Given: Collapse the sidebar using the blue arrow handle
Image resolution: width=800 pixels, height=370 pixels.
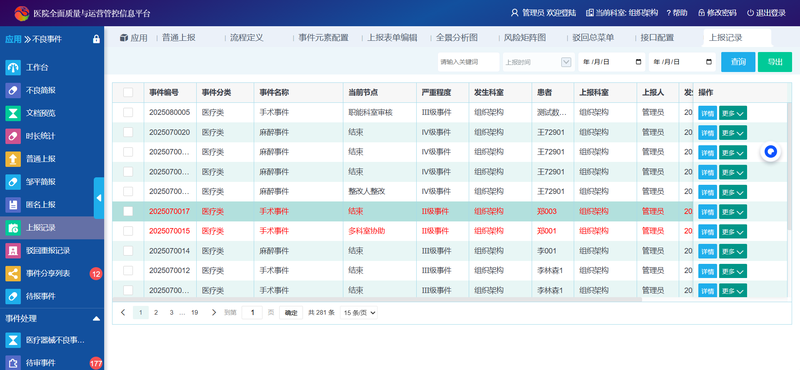Looking at the screenshot, I should click(x=99, y=198).
